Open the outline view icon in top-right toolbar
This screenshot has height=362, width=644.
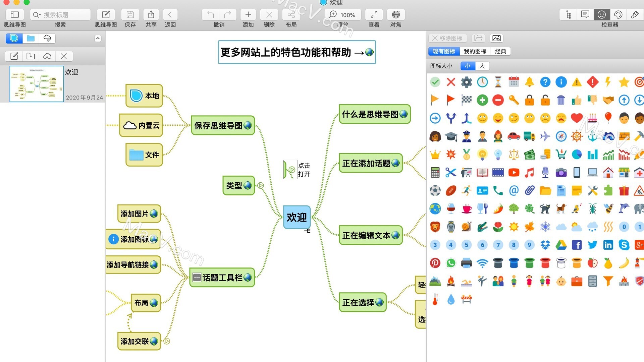(x=568, y=15)
